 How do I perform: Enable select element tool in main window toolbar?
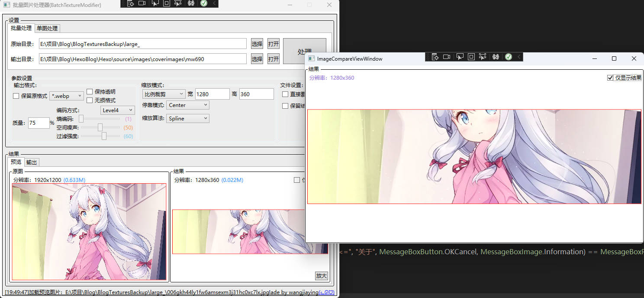(155, 3)
